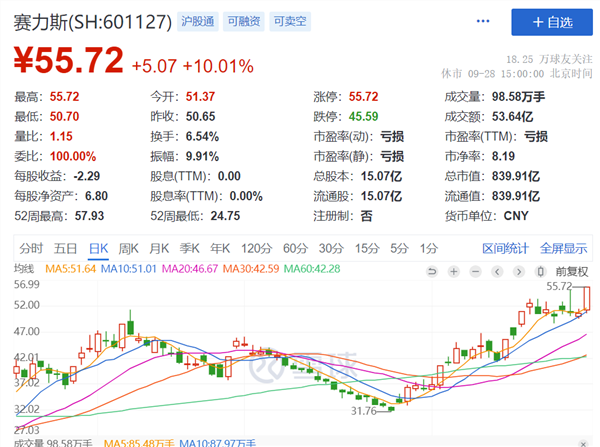Viewport: 600px width, 447px height.
Task: Open the 前复权 adjustment dropdown
Action: tap(572, 271)
